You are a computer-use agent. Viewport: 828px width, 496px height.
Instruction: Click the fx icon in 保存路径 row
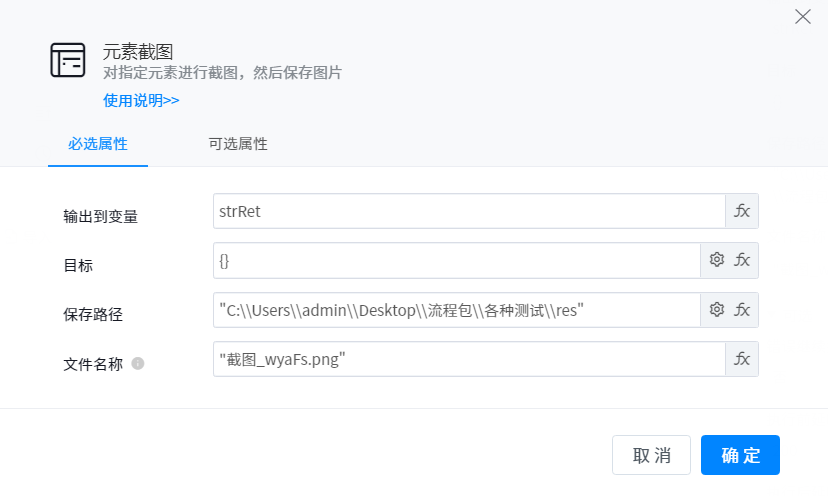click(x=742, y=310)
